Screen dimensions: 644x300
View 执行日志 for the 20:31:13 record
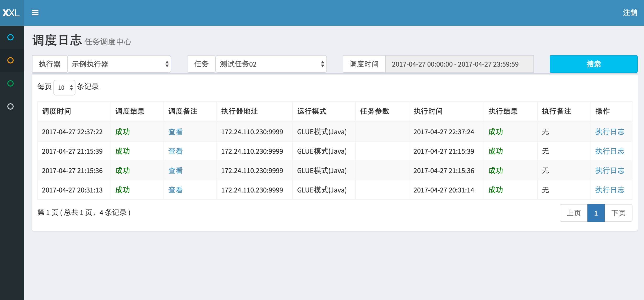(610, 190)
